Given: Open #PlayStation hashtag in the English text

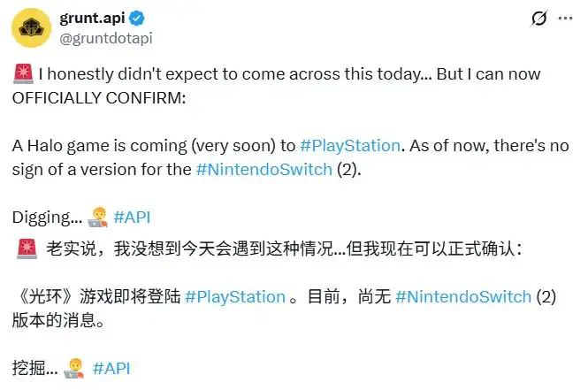Looking at the screenshot, I should (351, 144).
